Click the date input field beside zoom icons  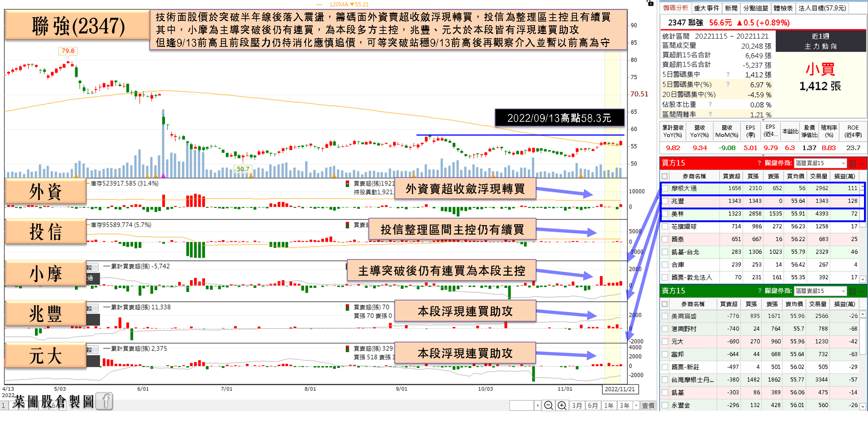[x=521, y=405]
